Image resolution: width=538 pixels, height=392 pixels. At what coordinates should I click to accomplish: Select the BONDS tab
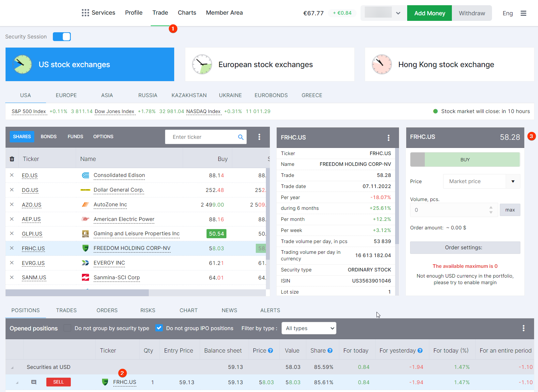point(49,137)
